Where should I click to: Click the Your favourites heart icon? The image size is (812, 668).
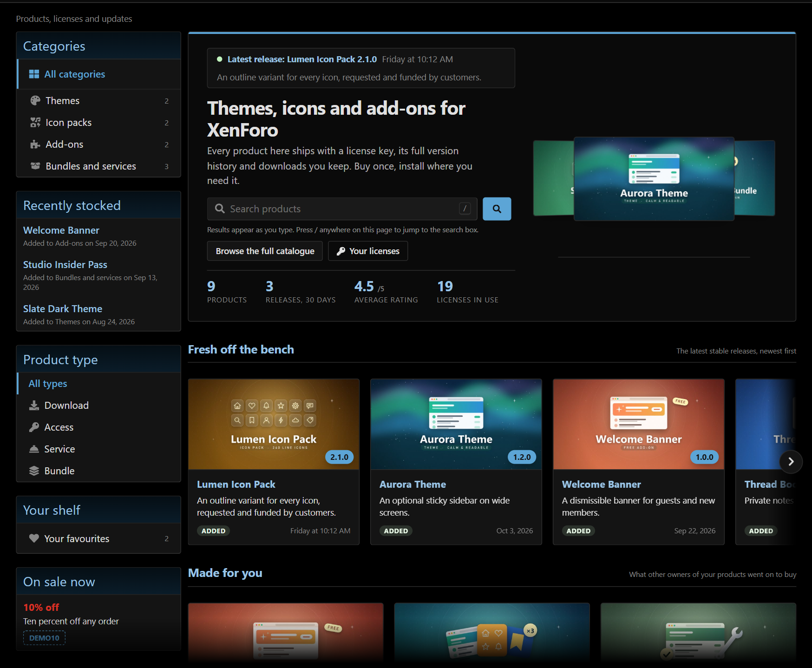[34, 538]
